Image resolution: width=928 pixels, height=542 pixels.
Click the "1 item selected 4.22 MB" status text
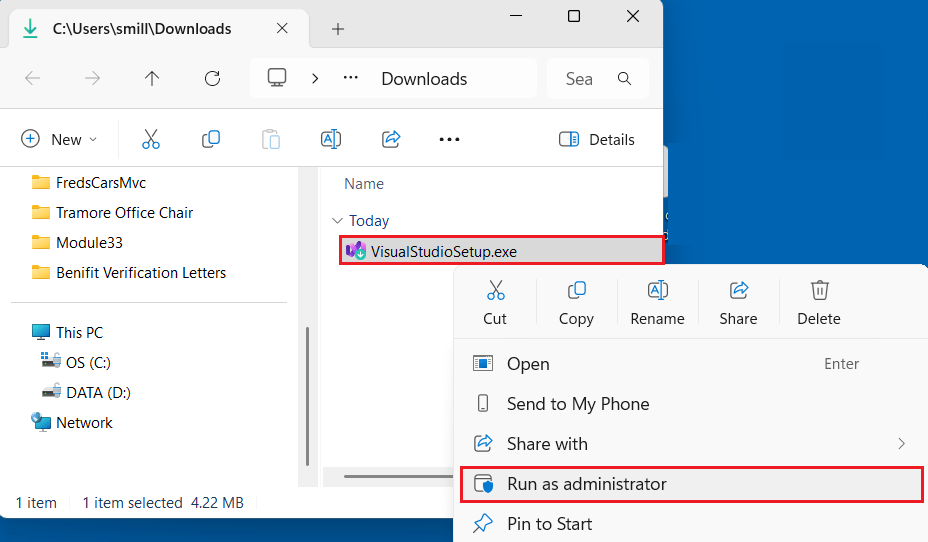[163, 503]
